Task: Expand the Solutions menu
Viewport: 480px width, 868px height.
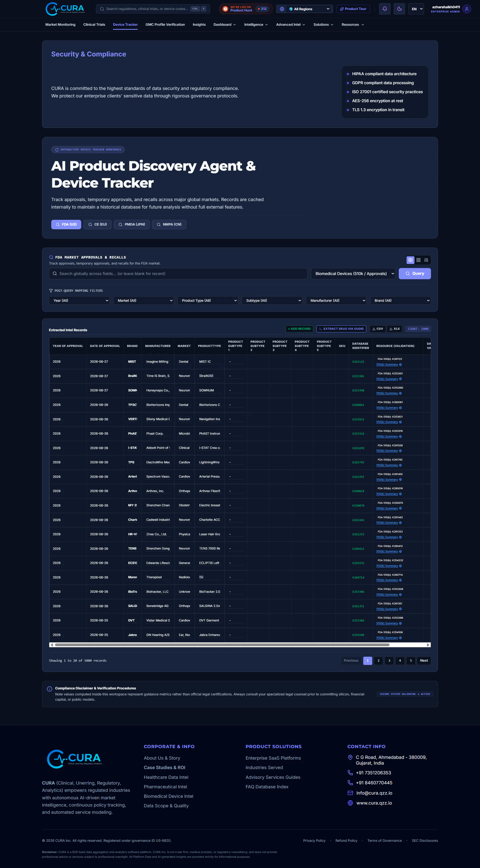Action: click(323, 24)
